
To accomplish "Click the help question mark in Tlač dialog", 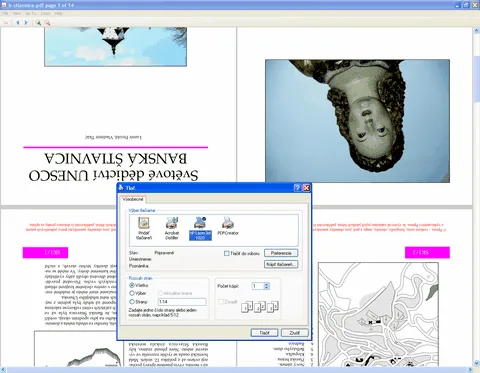I will coord(297,188).
